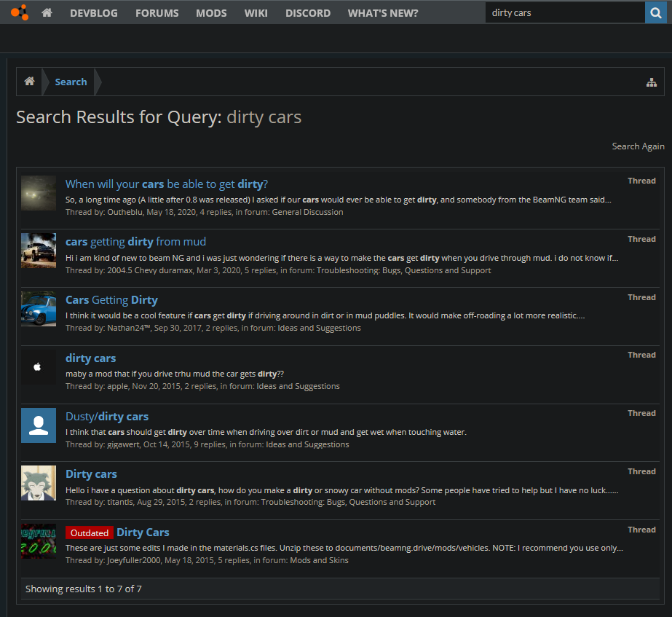This screenshot has width=672, height=617.
Task: Click the search magnifier button
Action: 656,13
